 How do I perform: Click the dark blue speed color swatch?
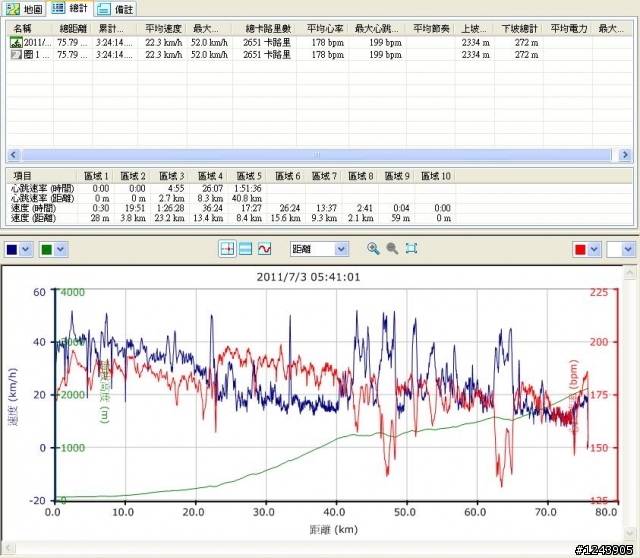(12, 249)
